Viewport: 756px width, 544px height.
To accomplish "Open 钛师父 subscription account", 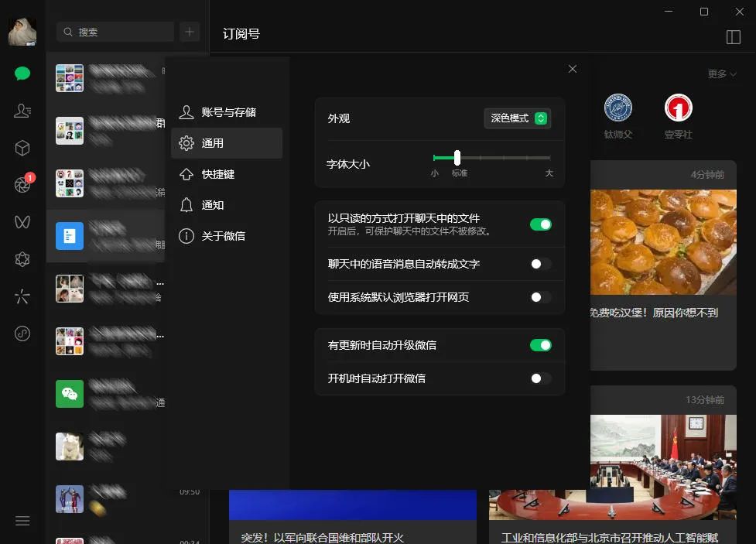I will pos(618,116).
